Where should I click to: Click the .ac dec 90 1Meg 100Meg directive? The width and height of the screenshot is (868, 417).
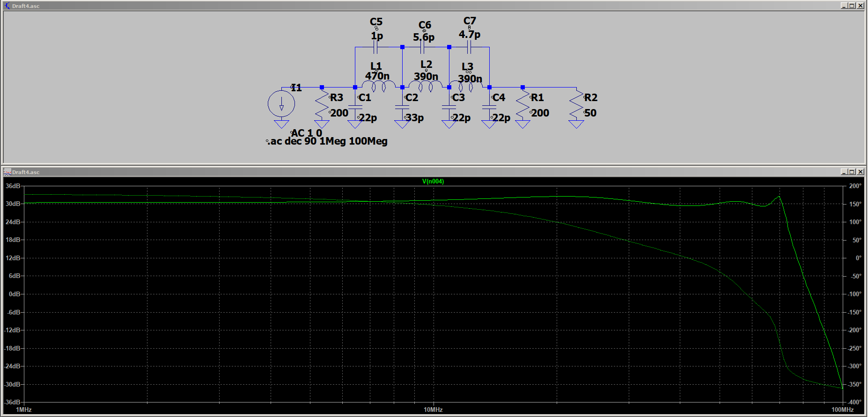click(x=327, y=141)
